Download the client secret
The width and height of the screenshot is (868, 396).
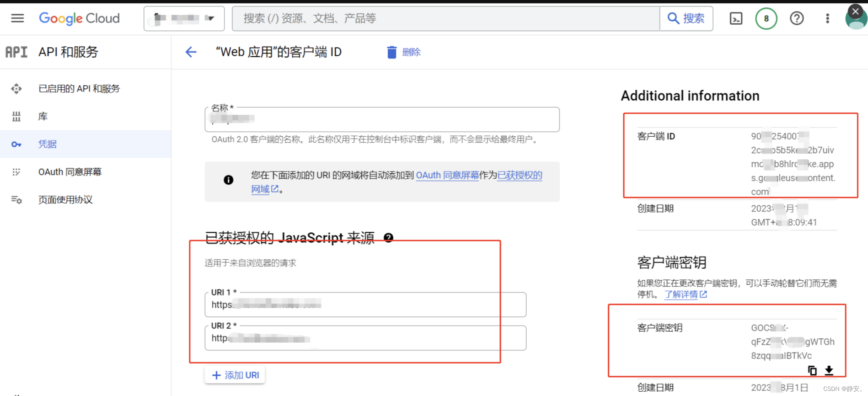pyautogui.click(x=829, y=370)
